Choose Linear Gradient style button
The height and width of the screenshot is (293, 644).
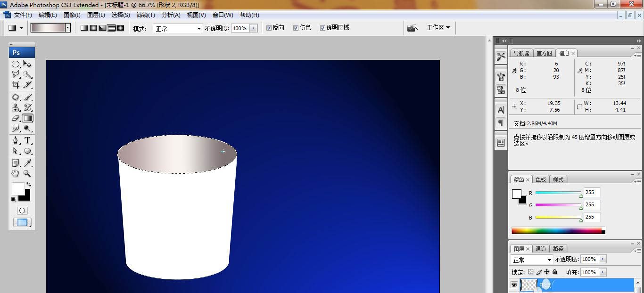84,28
